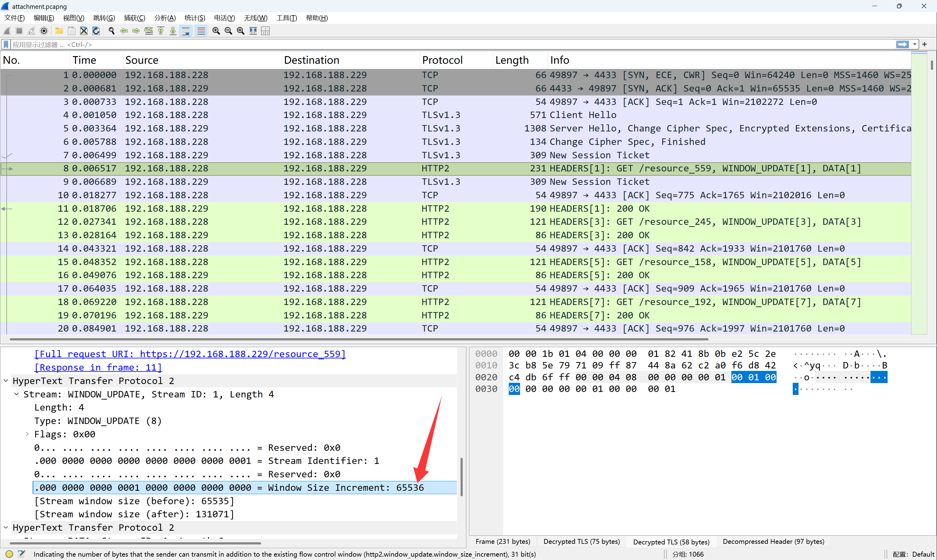The height and width of the screenshot is (560, 937).
Task: Click the Full request URI link
Action: pyautogui.click(x=190, y=354)
